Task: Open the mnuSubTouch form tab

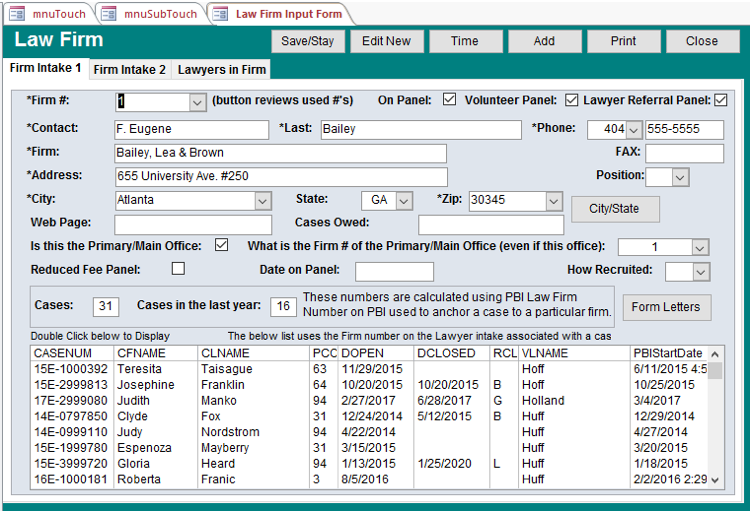Action: 153,13
